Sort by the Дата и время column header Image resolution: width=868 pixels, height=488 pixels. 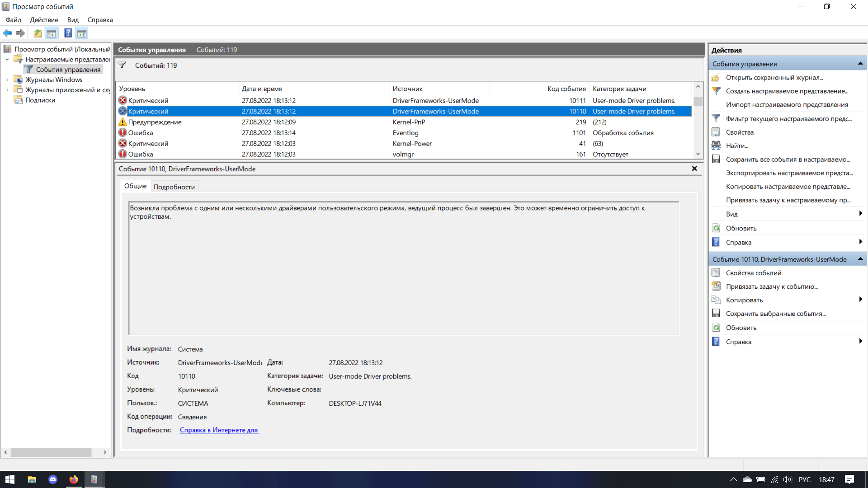pyautogui.click(x=314, y=89)
